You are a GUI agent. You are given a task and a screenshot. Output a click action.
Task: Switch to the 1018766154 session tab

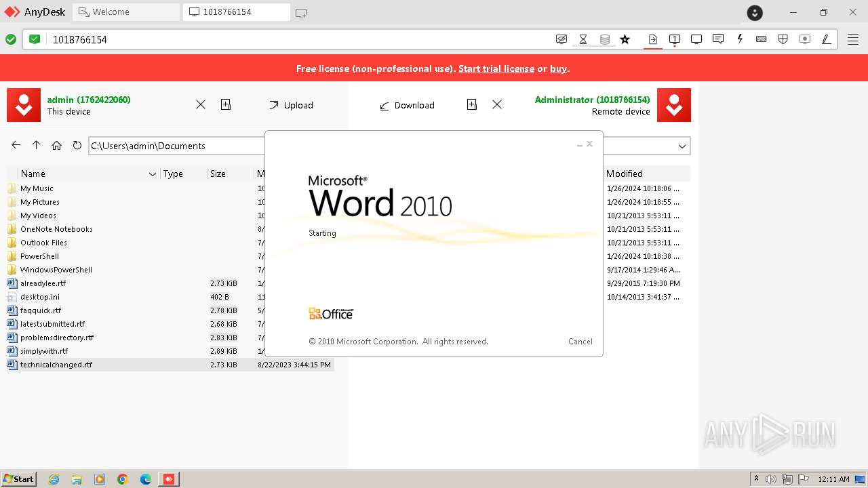point(236,12)
